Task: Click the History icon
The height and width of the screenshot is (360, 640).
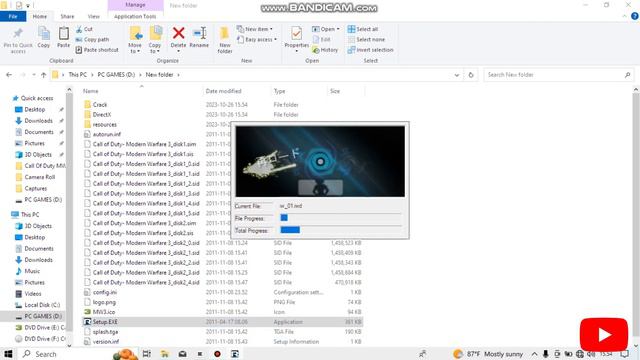Action: click(x=316, y=50)
